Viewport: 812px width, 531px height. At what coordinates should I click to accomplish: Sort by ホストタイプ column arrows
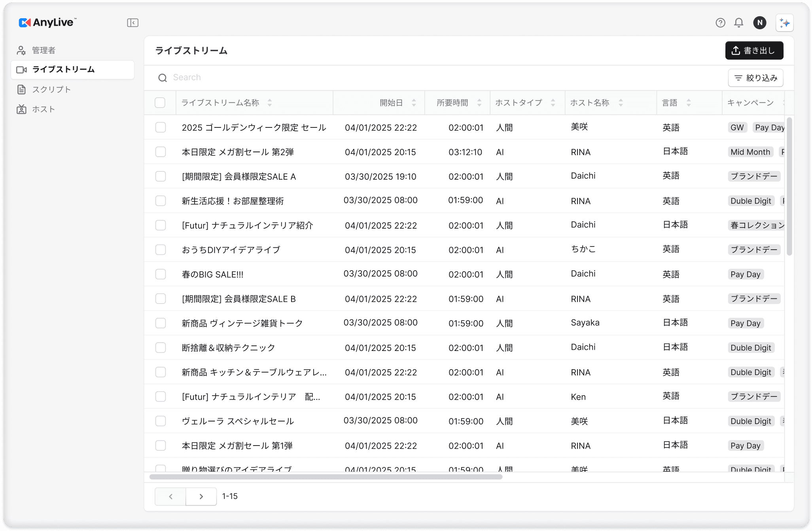(553, 103)
